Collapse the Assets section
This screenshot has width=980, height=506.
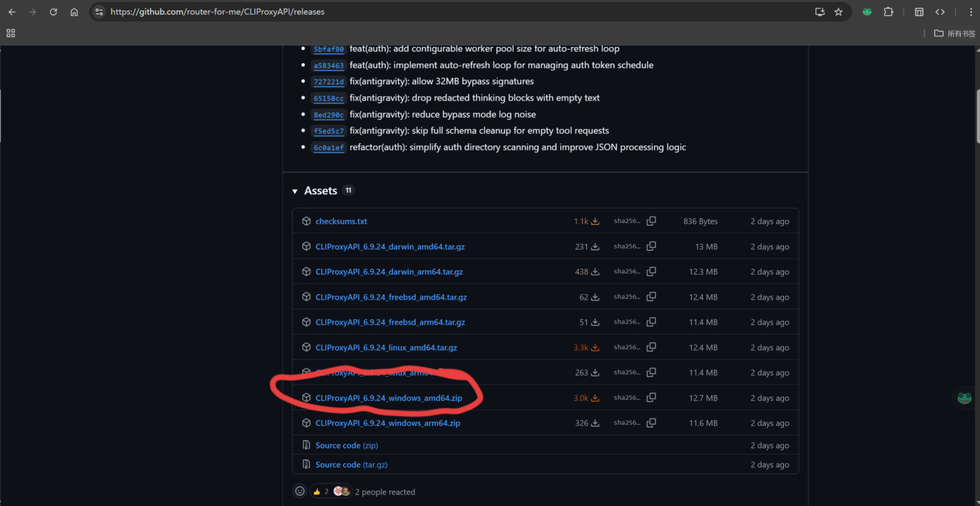295,191
